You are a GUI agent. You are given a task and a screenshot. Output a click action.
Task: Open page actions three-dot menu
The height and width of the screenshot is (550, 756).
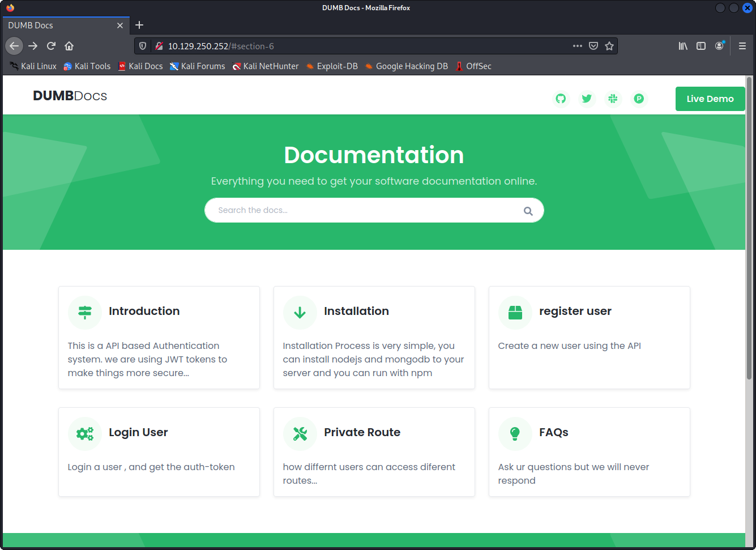pos(577,46)
